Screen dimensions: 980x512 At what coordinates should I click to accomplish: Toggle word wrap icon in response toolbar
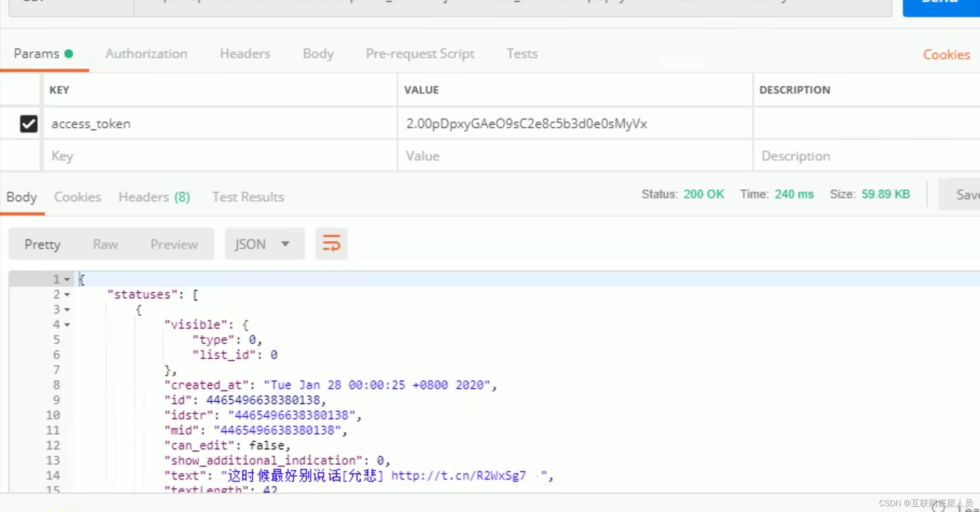pos(332,244)
